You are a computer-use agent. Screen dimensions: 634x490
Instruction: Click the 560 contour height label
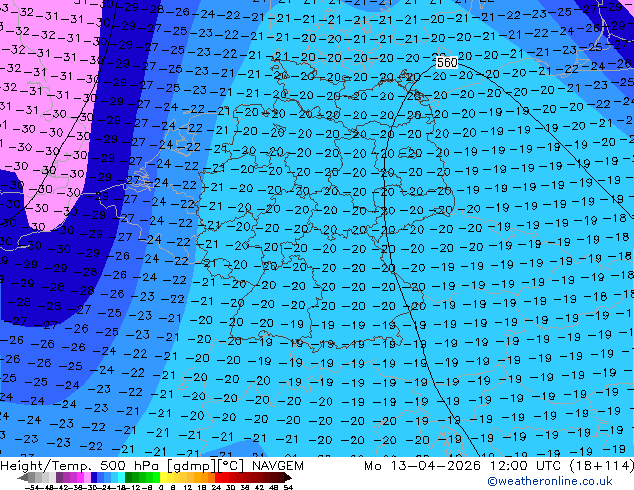(447, 62)
